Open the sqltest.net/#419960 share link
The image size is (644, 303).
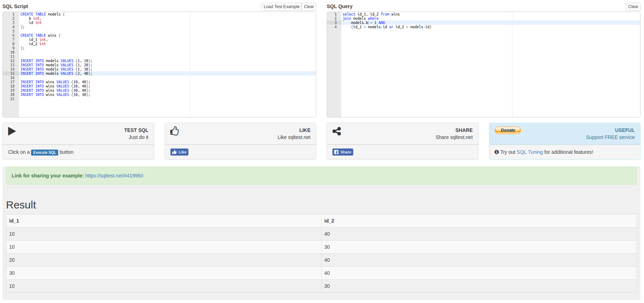coord(114,176)
